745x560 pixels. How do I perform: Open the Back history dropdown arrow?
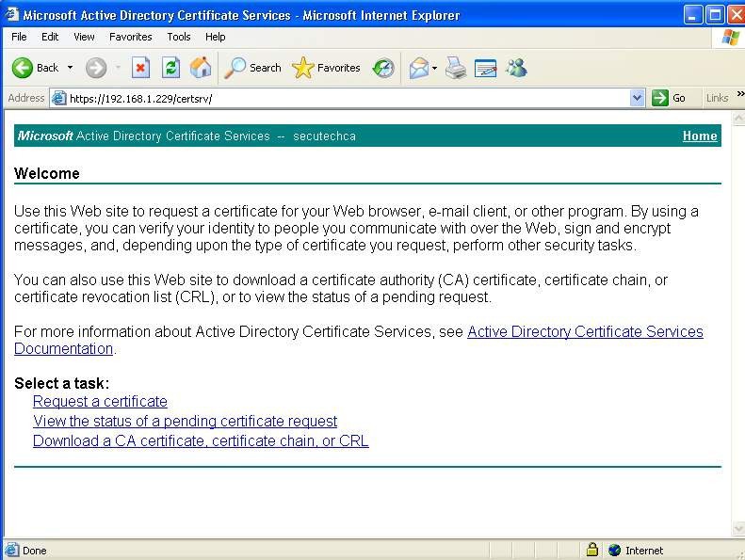coord(70,68)
